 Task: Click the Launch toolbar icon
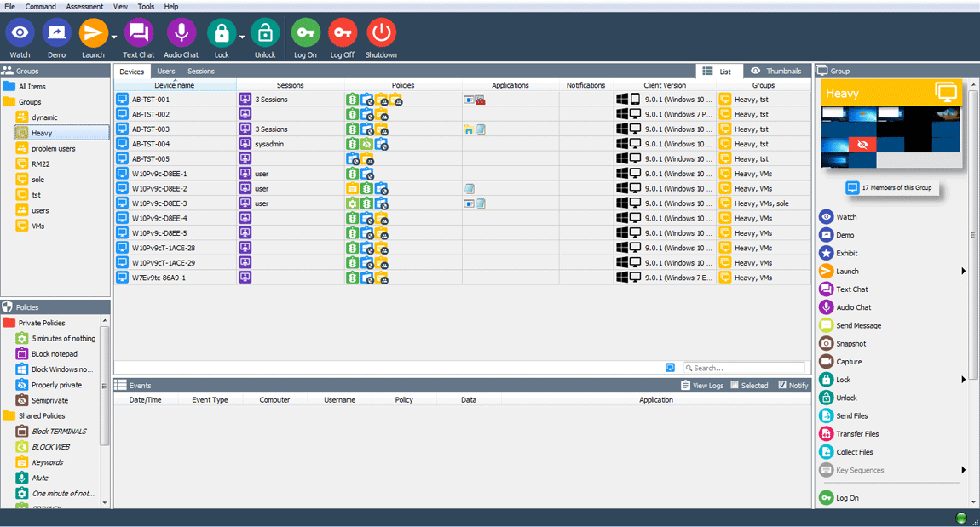click(93, 33)
